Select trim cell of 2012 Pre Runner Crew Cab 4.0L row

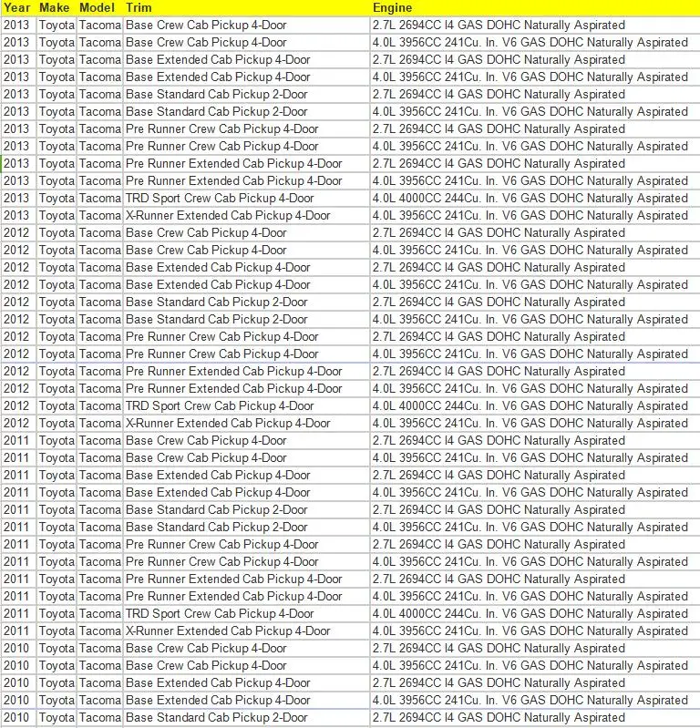[x=246, y=354]
